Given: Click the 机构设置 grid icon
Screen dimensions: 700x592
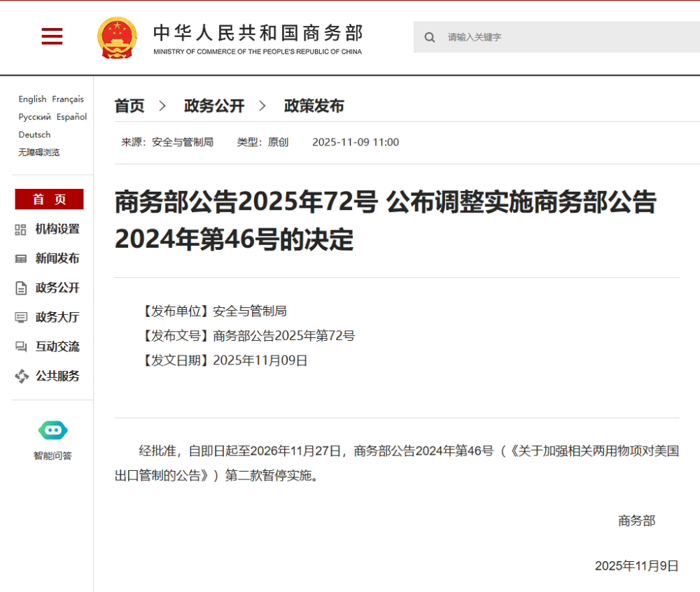Looking at the screenshot, I should point(21,230).
